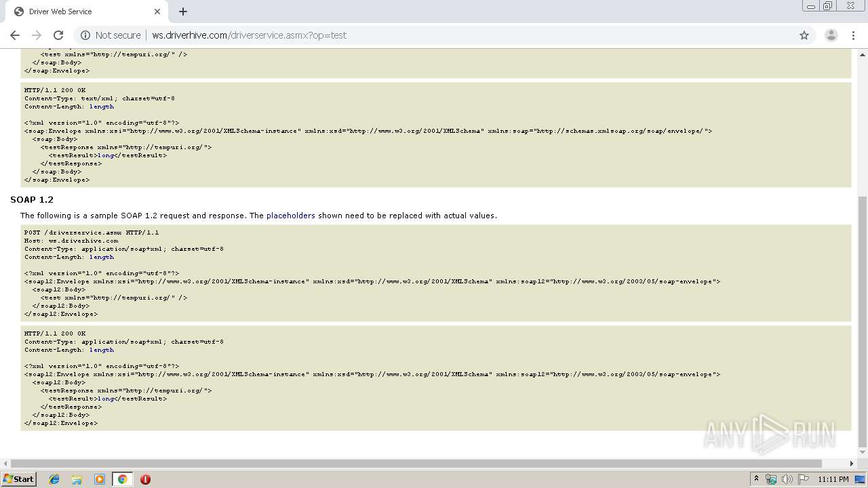Click the address bar URL
This screenshot has width=868, height=488.
tap(249, 35)
